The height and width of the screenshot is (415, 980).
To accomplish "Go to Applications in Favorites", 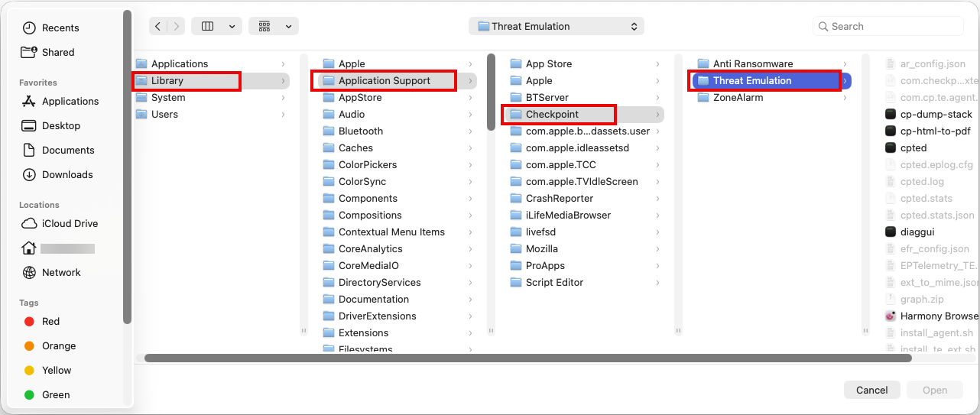I will click(x=60, y=101).
